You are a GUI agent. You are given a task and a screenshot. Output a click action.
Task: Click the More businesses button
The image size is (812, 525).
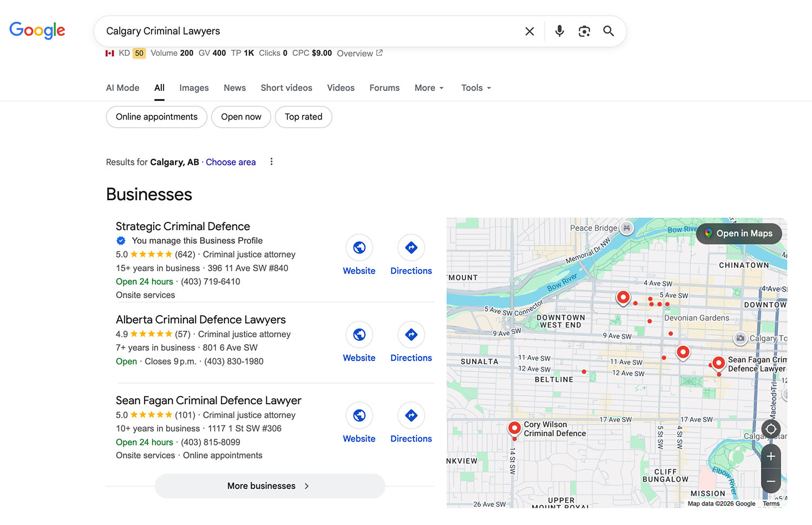pyautogui.click(x=269, y=485)
